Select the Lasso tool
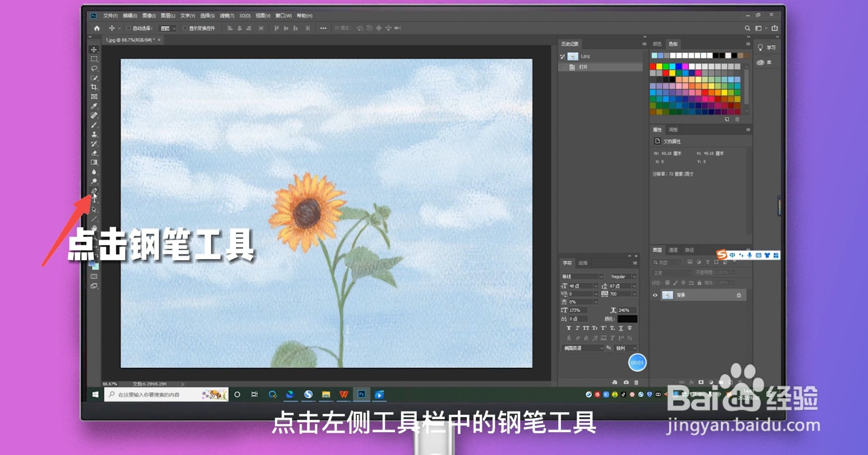The image size is (868, 455). tap(94, 68)
